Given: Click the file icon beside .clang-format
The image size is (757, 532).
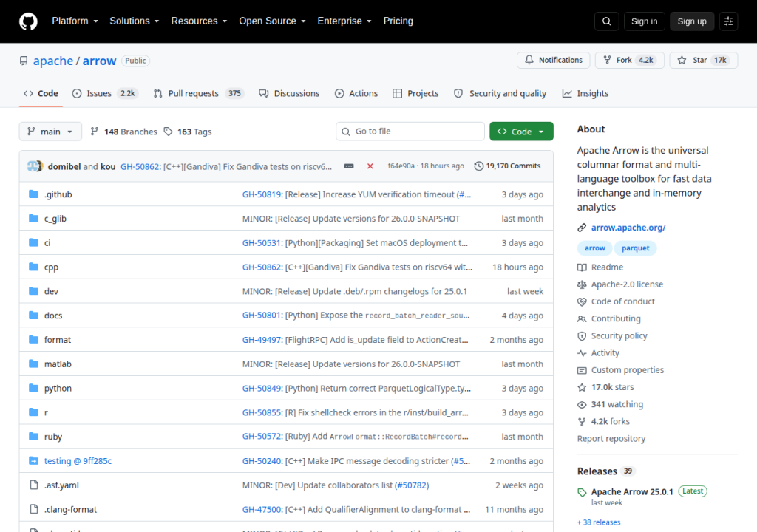Looking at the screenshot, I should tap(33, 509).
